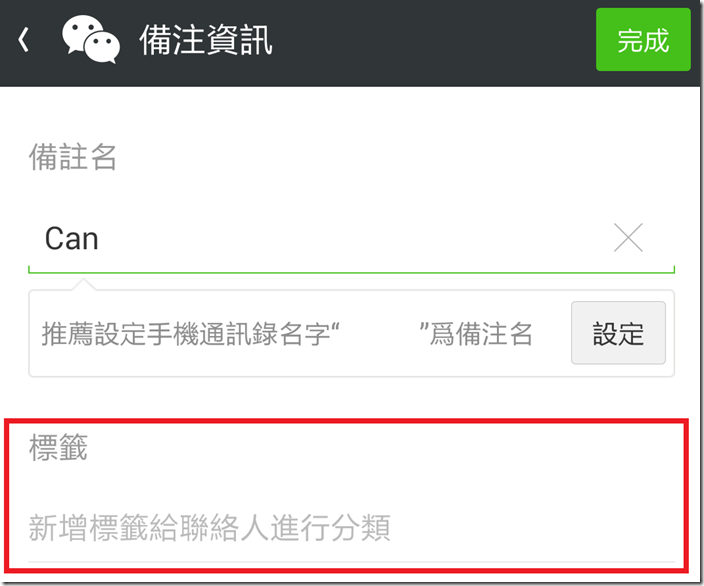Click the 設定 button in the suggestion box
Viewport: 704px width, 586px height.
(x=618, y=333)
